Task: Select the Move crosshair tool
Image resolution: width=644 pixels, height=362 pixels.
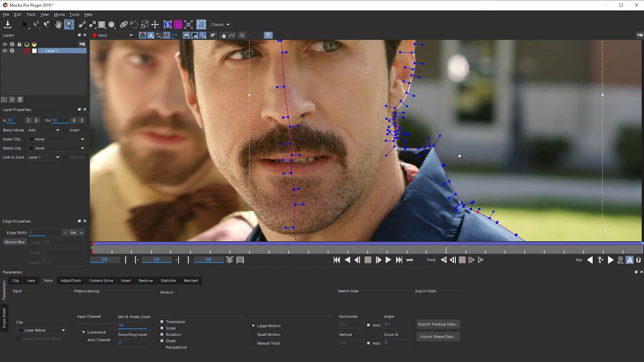Action: tap(155, 24)
